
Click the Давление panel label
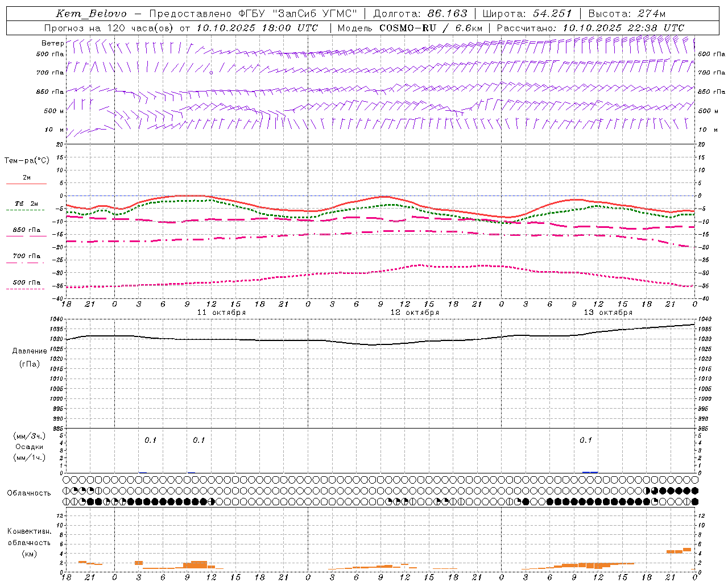point(30,351)
